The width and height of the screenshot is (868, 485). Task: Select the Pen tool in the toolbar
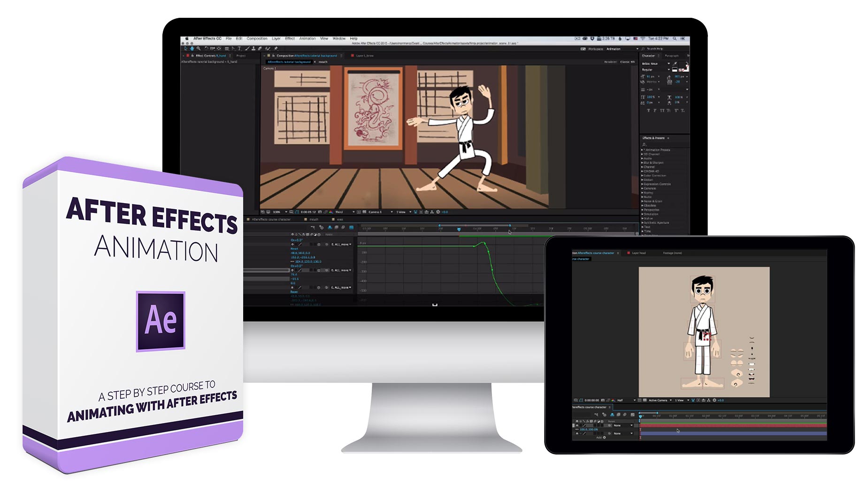coord(233,48)
